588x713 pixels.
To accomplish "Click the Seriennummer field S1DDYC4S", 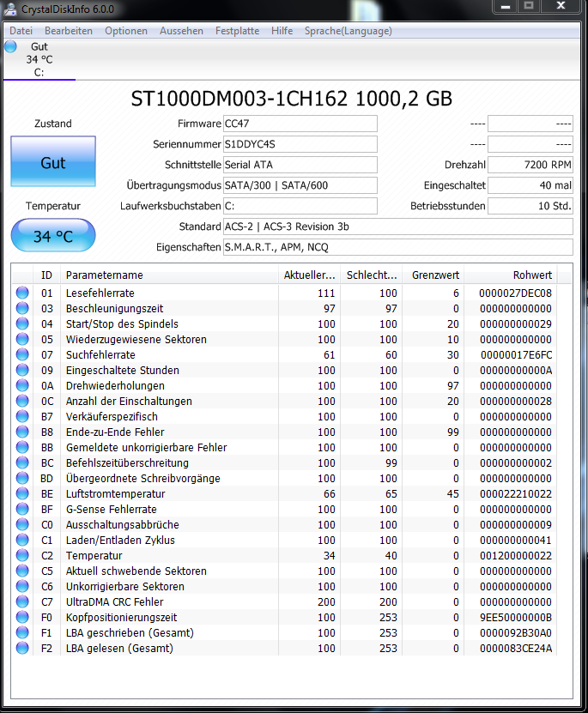I will (300, 144).
